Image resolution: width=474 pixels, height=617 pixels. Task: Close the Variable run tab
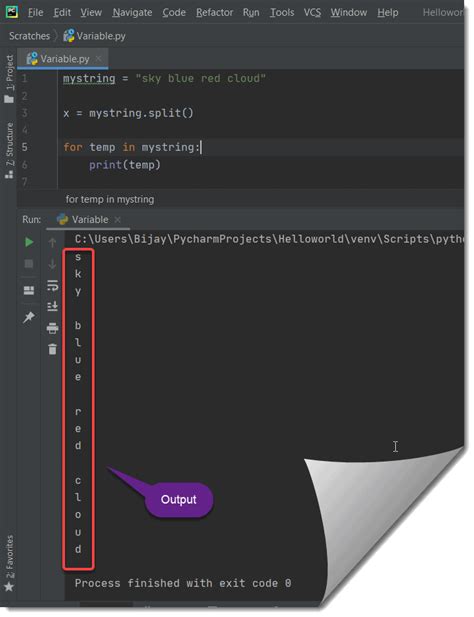click(x=117, y=219)
